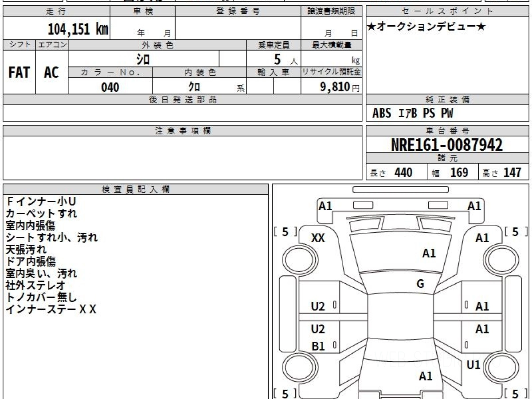Click the 高さ 147 height cell
The height and width of the screenshot is (399, 532).
click(504, 172)
